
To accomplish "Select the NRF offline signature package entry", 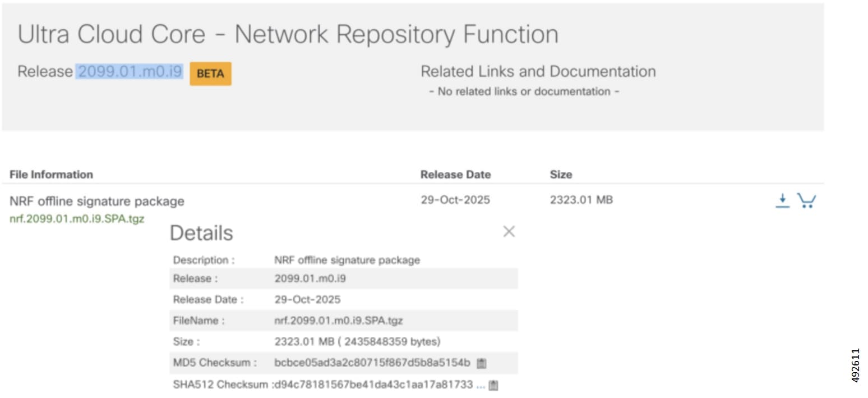I will tap(98, 201).
